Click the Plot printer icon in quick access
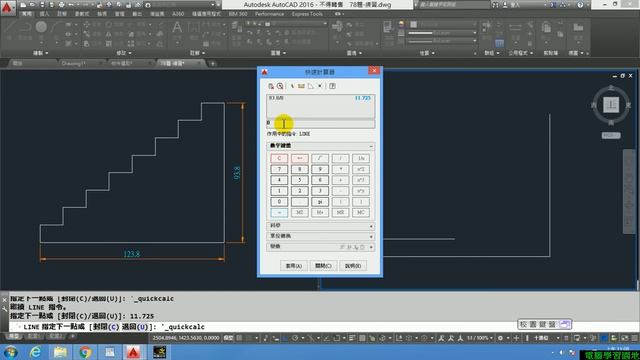The width and height of the screenshot is (640, 360). click(62, 5)
